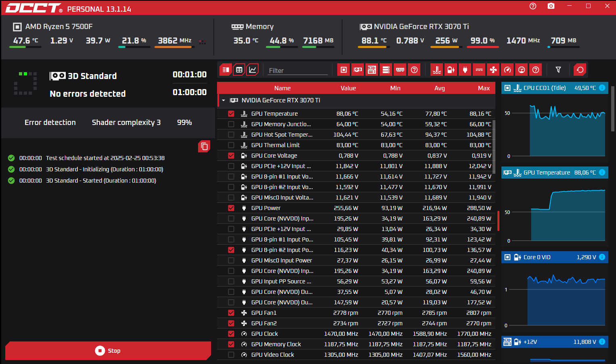Check the GPU Misc0 Input Power checkbox

(231, 260)
